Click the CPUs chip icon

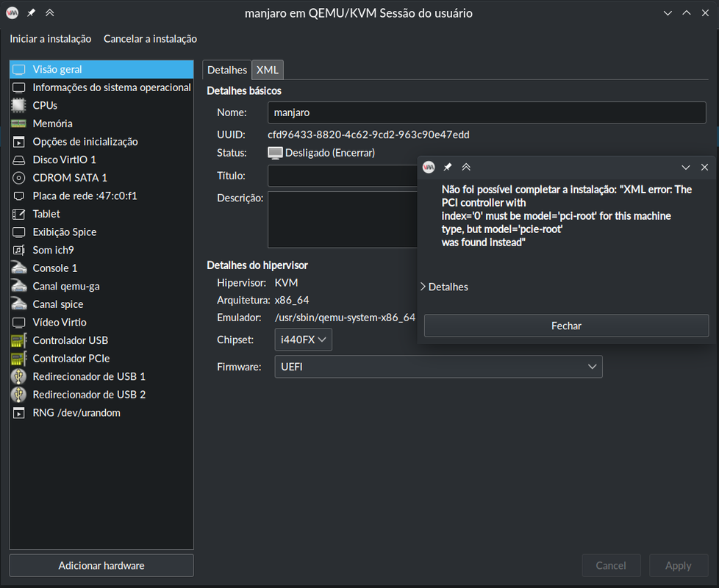pyautogui.click(x=19, y=105)
